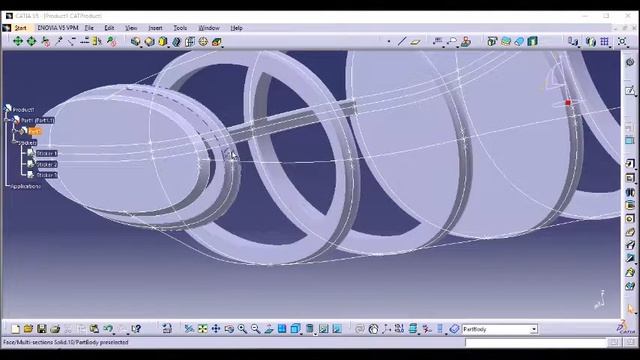The image size is (640, 360).
Task: Open the Window menu
Action: coord(209,28)
